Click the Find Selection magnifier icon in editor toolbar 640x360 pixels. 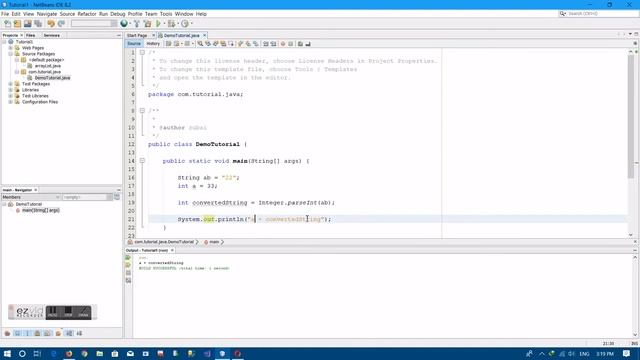click(200, 44)
